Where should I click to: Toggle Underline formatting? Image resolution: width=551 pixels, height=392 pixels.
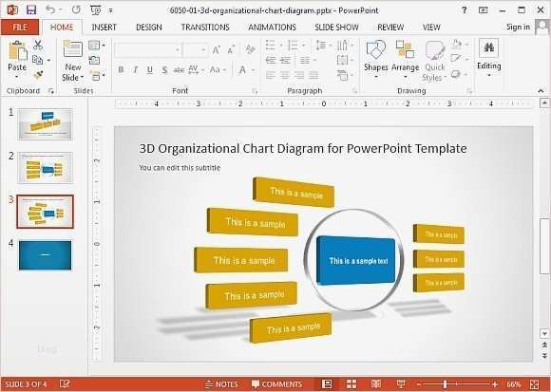coord(150,70)
